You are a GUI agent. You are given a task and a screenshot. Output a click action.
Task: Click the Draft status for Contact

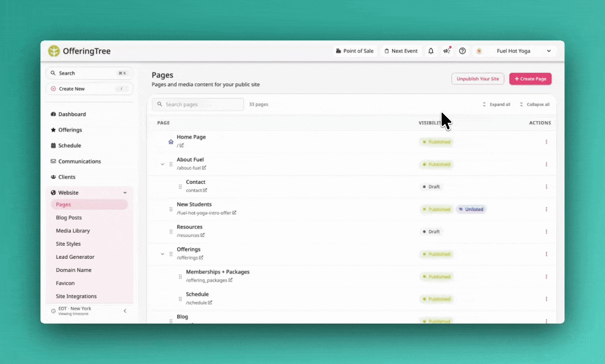click(431, 187)
